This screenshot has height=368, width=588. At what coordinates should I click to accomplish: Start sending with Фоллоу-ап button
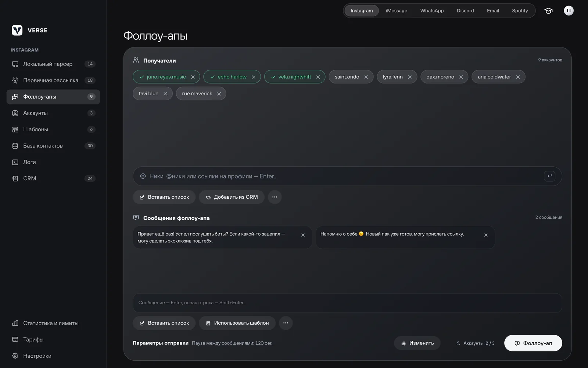(533, 343)
